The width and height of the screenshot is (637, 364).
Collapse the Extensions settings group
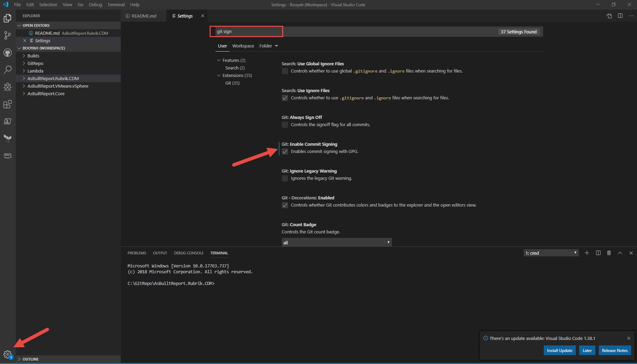pos(219,75)
